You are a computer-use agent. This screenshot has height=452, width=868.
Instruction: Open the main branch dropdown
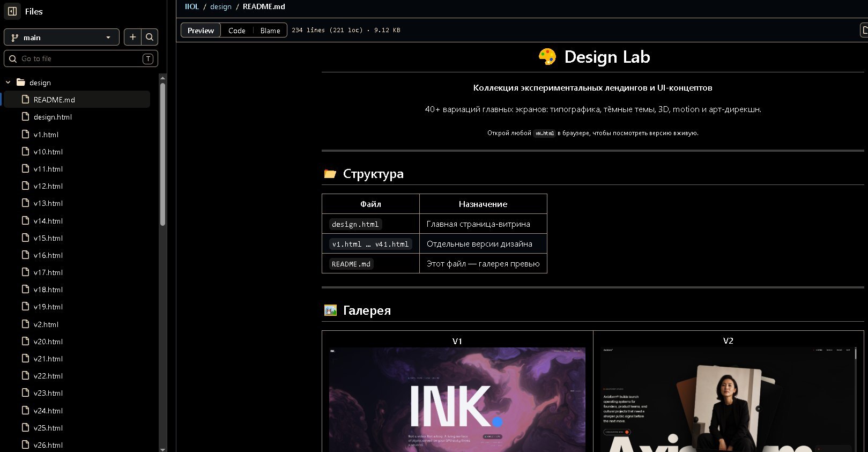pos(62,37)
